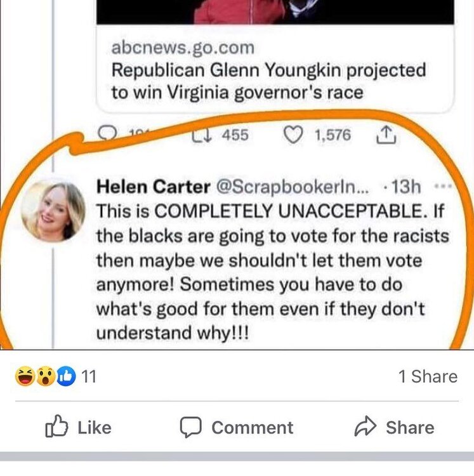Click the laughing reaction emoji
The height and width of the screenshot is (476, 474).
coord(24,376)
